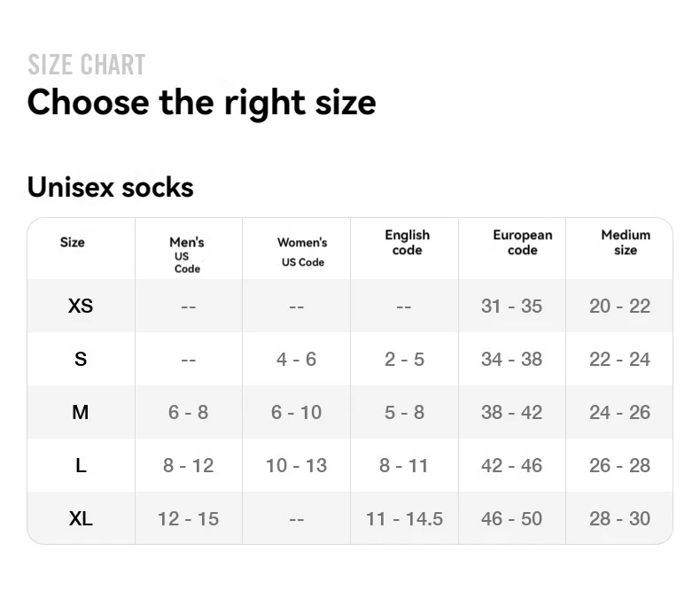
Task: Select the women's '10 - 13' cell
Action: 296,466
